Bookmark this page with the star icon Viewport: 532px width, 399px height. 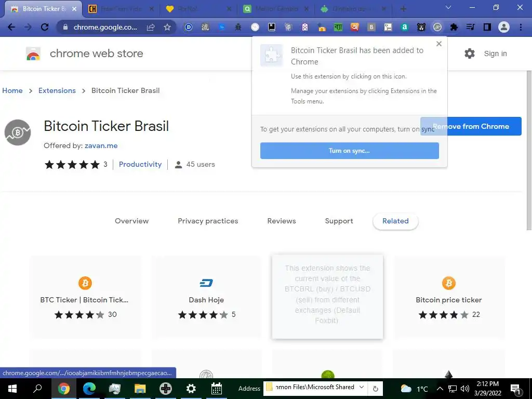point(167,27)
